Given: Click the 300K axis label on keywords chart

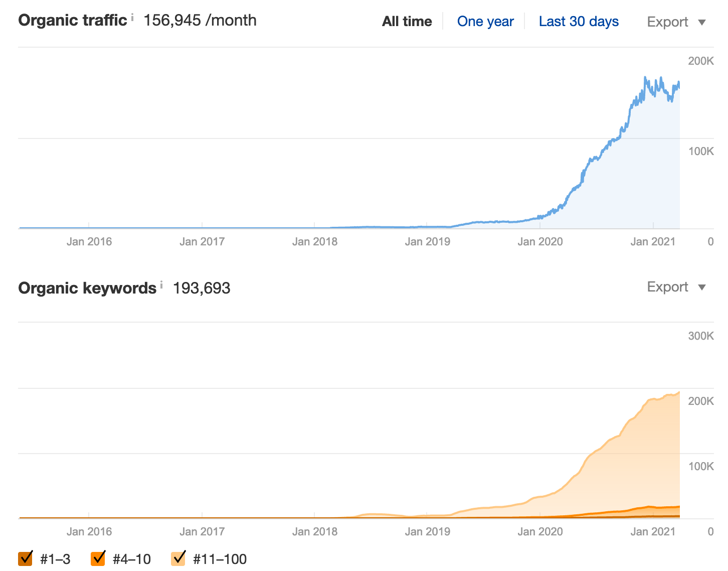Looking at the screenshot, I should point(700,336).
